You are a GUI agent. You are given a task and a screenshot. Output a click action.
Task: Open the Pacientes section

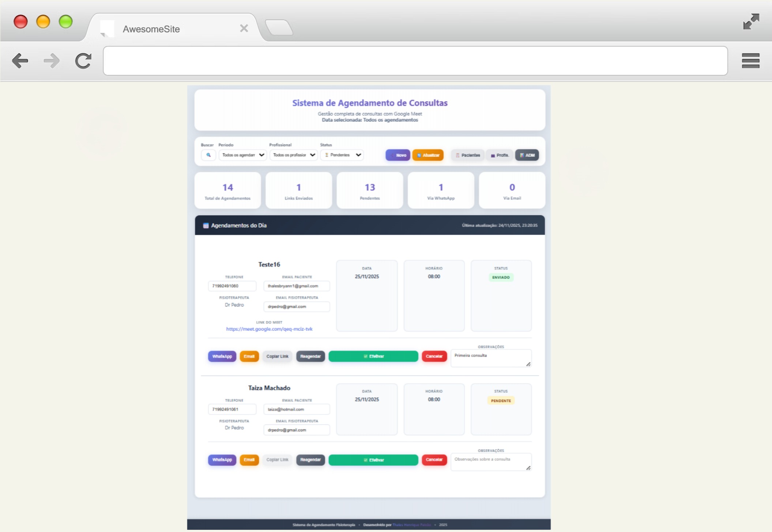coord(467,155)
